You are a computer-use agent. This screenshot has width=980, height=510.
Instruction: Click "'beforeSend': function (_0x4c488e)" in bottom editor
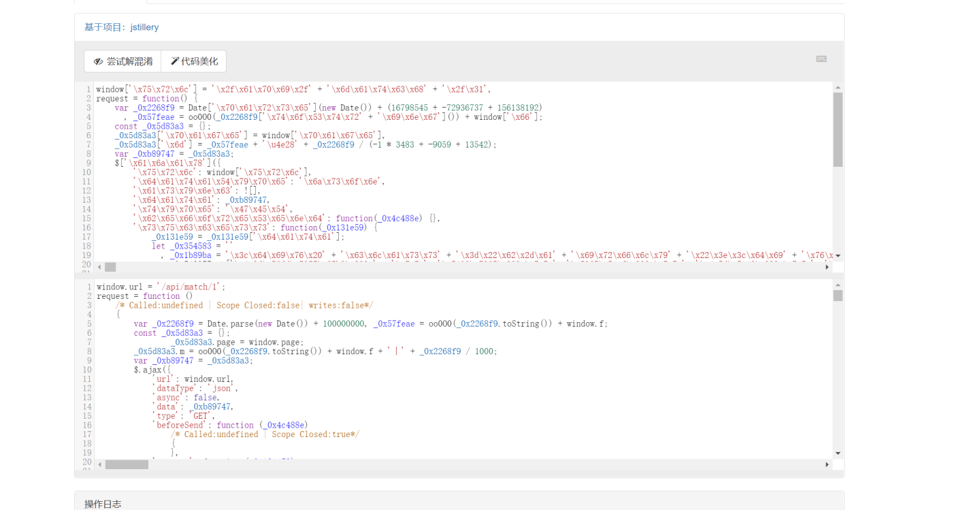tap(230, 425)
